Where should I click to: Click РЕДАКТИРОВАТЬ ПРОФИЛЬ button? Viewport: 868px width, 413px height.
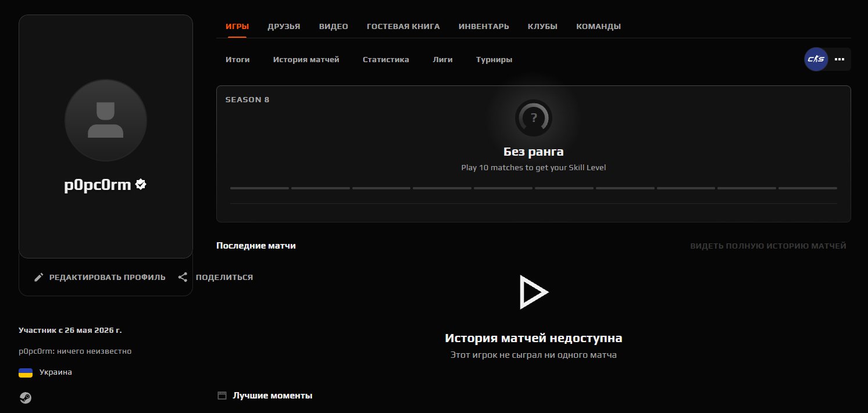pyautogui.click(x=99, y=278)
